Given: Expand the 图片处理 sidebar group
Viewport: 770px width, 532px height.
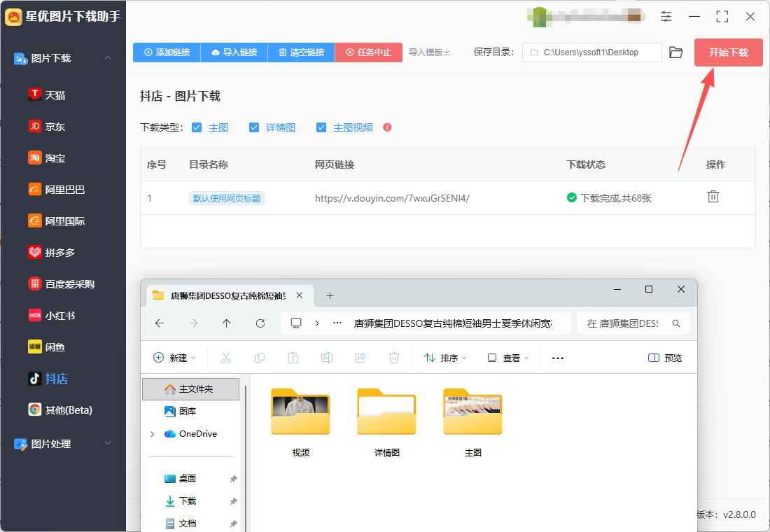Looking at the screenshot, I should 108,443.
